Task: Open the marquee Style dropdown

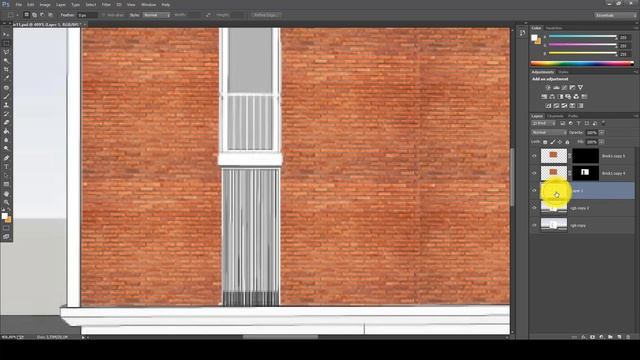Action: point(156,15)
